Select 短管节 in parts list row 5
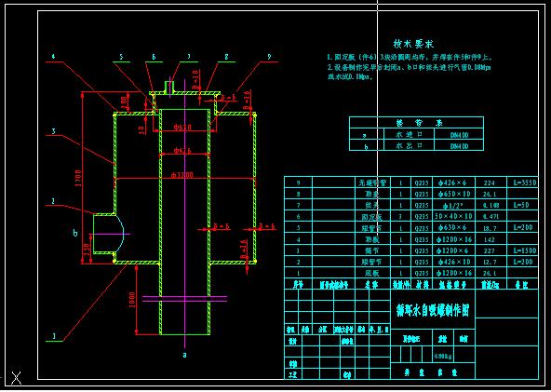551x392 pixels. coord(372,228)
